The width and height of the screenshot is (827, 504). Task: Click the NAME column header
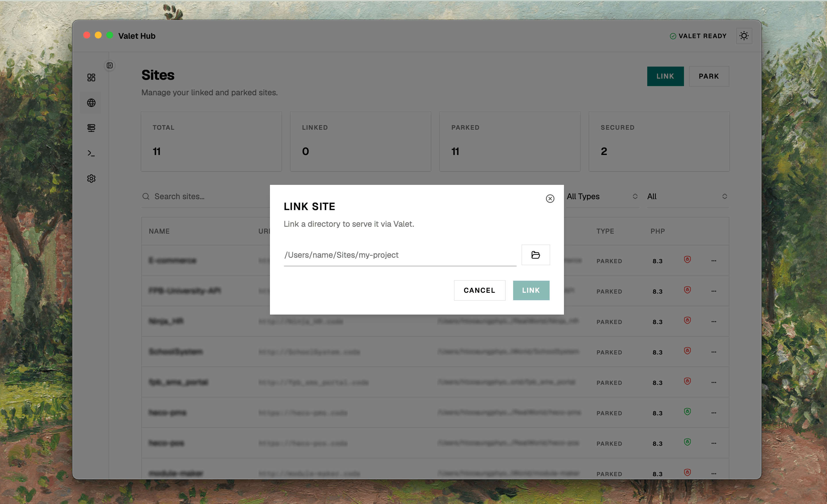(x=159, y=231)
